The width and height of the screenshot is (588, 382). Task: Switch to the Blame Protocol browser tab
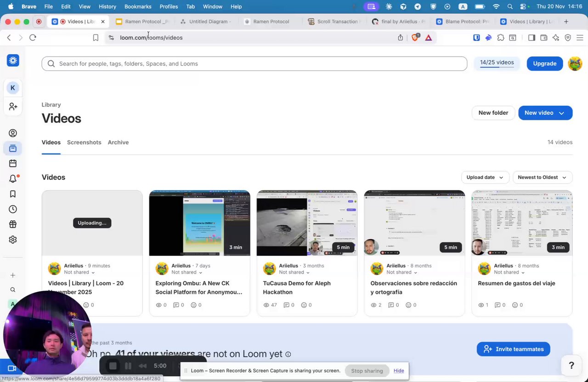coord(463,22)
